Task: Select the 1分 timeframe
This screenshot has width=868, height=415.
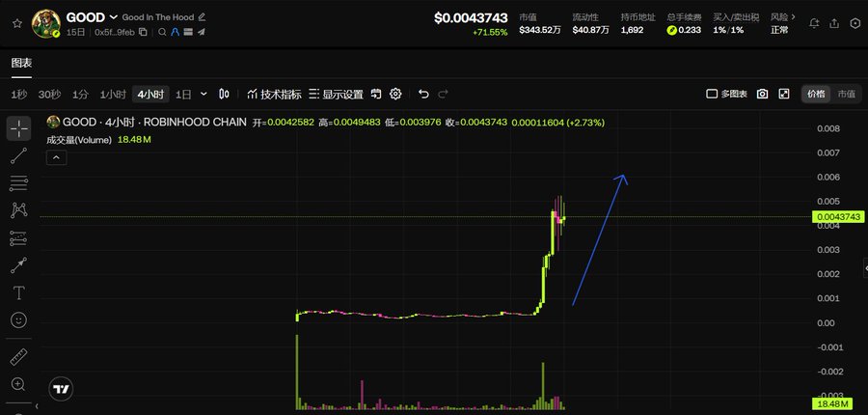Action: pyautogui.click(x=80, y=95)
